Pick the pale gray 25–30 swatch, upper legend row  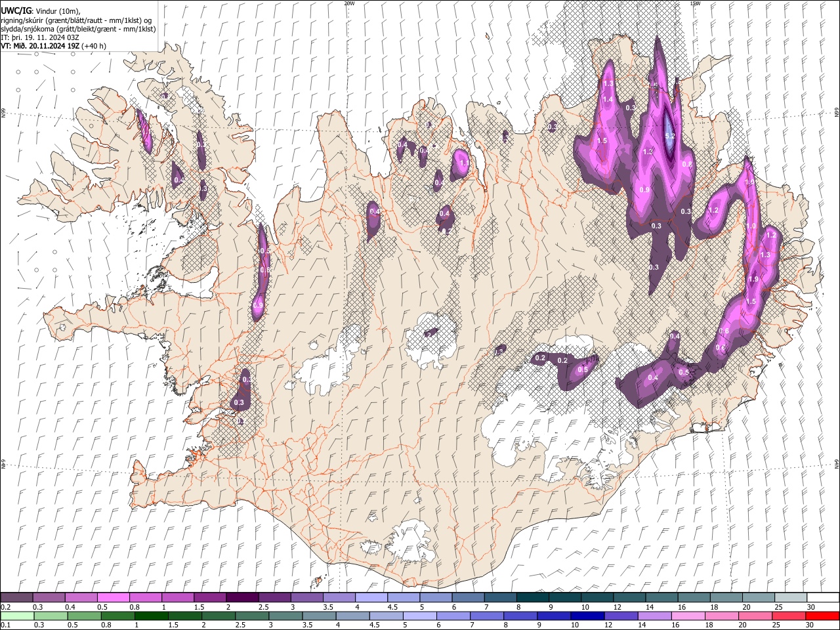tap(791, 598)
